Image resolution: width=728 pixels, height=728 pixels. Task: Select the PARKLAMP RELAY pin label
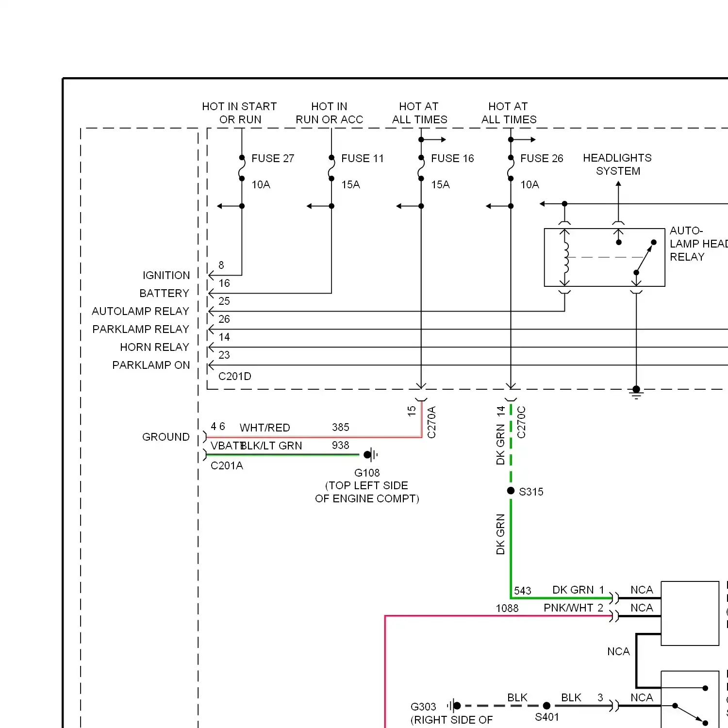coord(141,330)
